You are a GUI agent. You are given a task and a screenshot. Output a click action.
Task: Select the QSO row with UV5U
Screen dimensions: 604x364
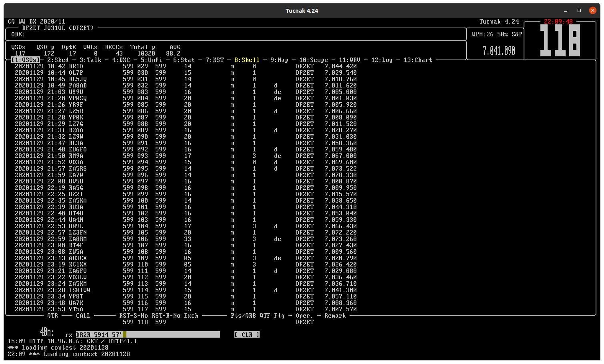pyautogui.click(x=186, y=181)
